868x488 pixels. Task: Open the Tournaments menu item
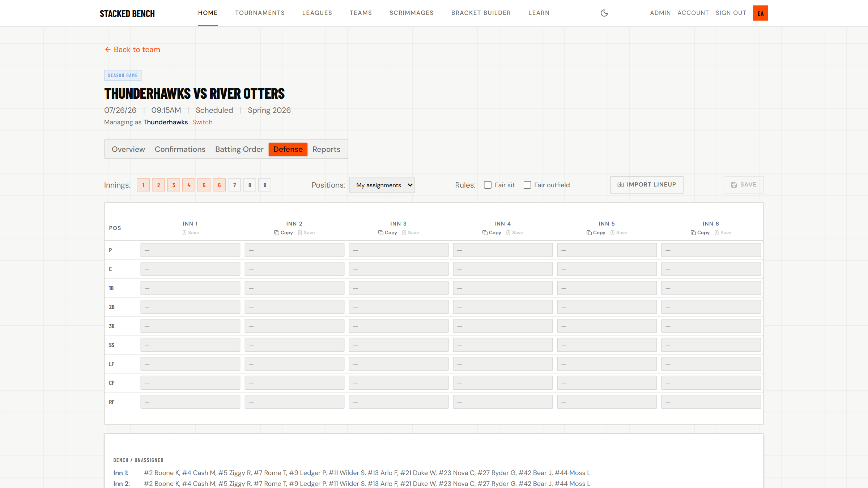click(260, 13)
